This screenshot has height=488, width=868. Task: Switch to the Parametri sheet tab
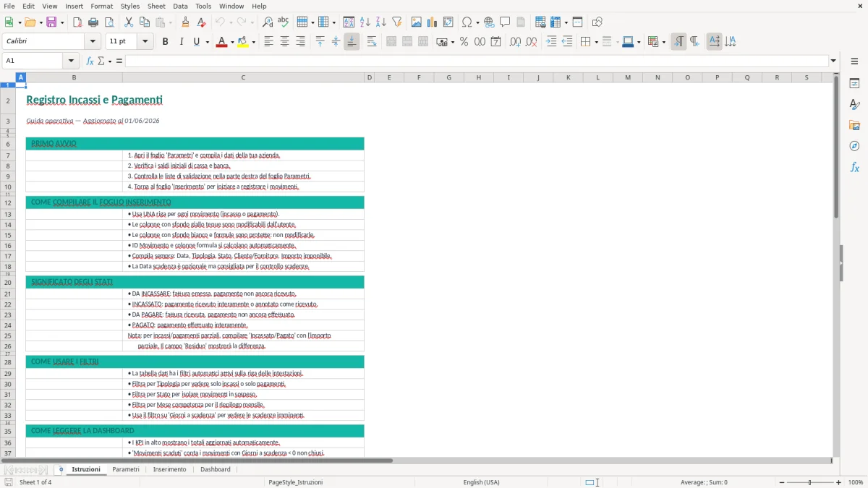126,469
